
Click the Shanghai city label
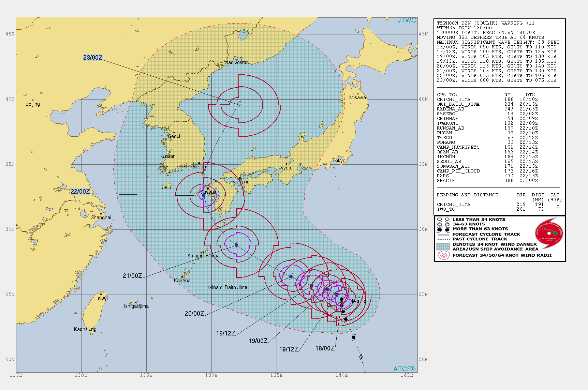click(101, 217)
